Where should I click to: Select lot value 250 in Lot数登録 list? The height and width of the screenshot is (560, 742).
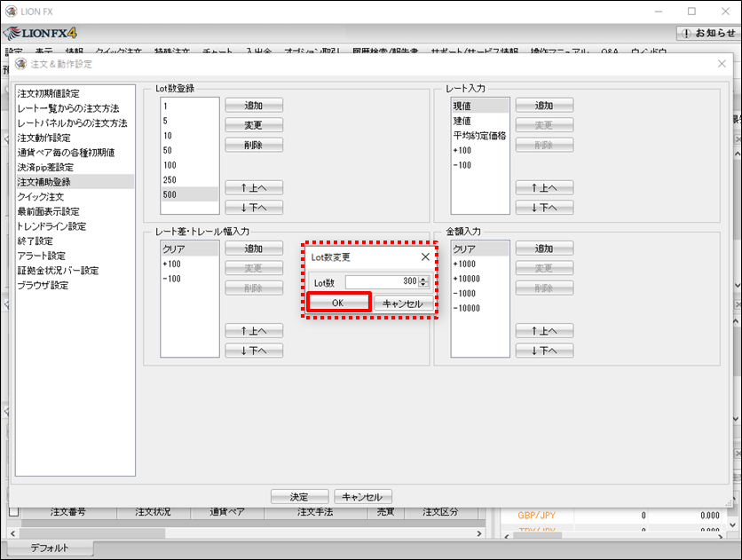coord(190,180)
